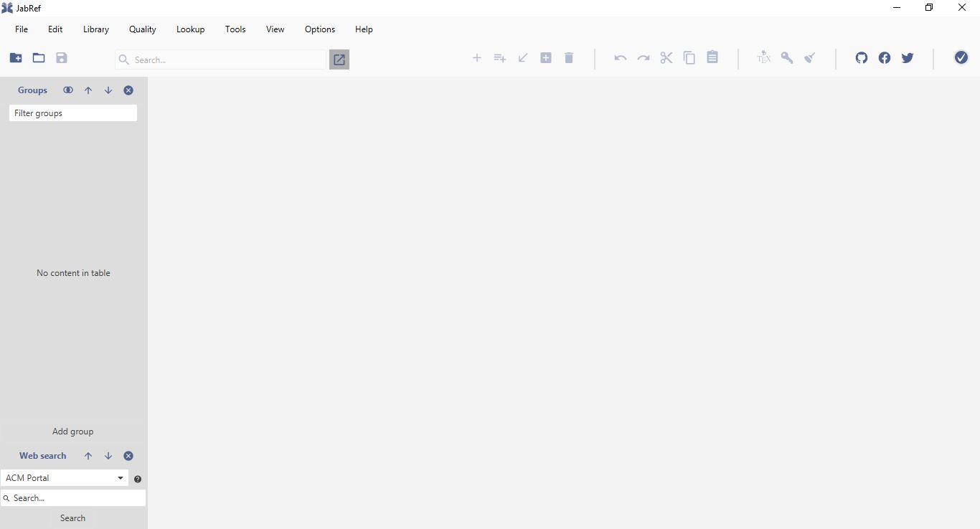Move Web search panel up
The height and width of the screenshot is (529, 980).
click(88, 456)
